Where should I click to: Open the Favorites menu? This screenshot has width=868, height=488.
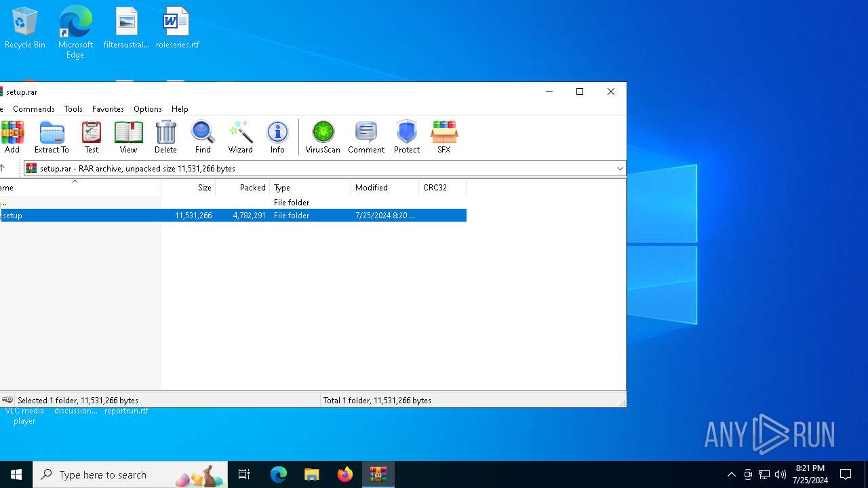click(108, 109)
